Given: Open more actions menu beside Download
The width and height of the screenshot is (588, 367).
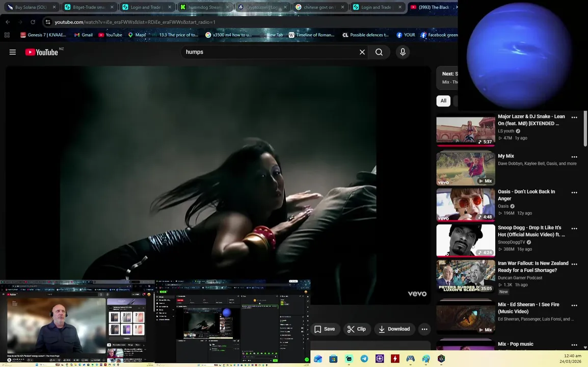Looking at the screenshot, I should point(424,329).
